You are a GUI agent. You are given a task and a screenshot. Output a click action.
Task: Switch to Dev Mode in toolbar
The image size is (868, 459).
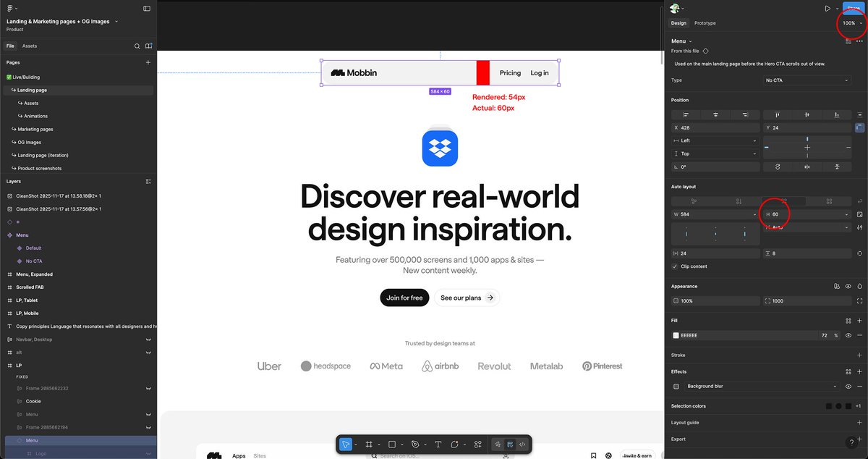point(522,444)
